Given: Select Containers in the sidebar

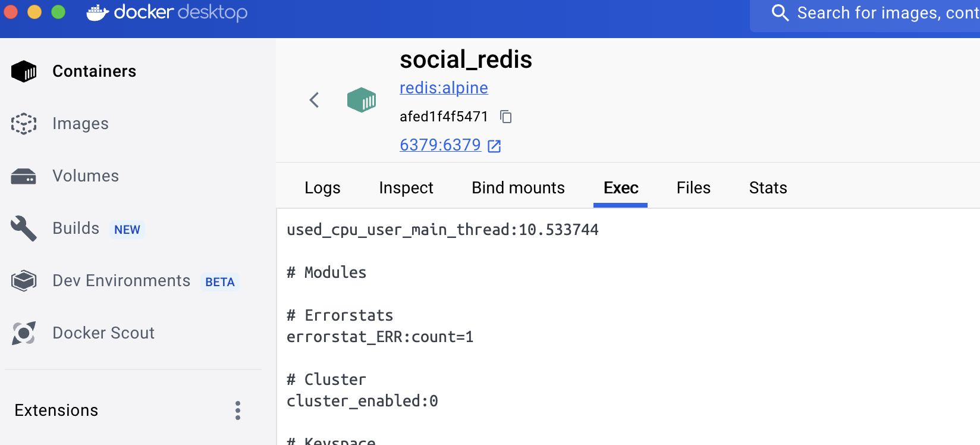Looking at the screenshot, I should point(94,71).
